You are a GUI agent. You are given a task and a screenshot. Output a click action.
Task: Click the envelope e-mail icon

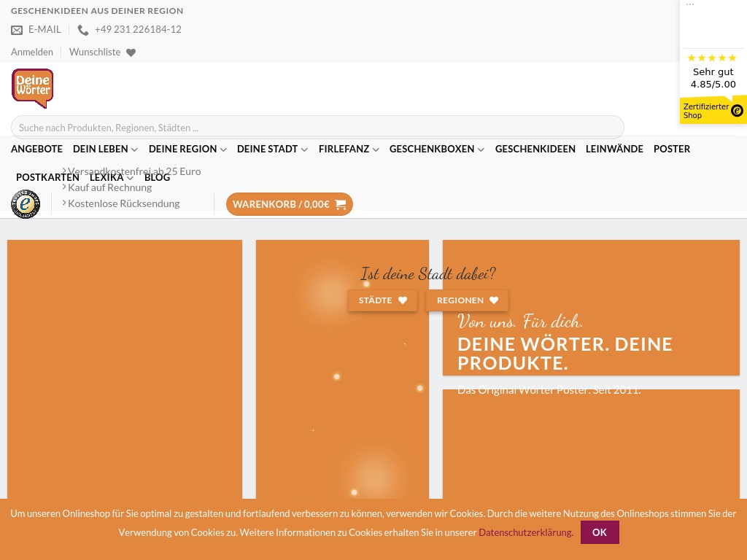coord(17,30)
